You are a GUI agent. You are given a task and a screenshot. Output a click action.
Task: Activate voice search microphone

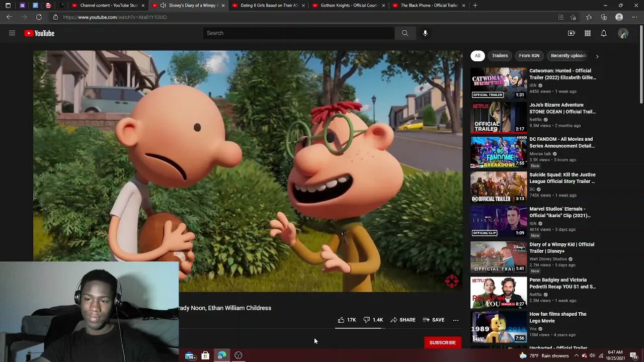pyautogui.click(x=425, y=33)
